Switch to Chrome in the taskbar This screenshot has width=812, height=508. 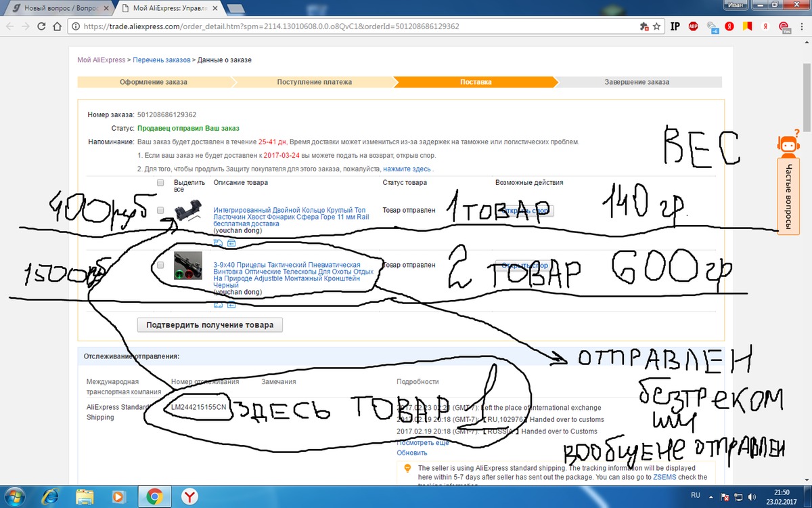pyautogui.click(x=154, y=496)
